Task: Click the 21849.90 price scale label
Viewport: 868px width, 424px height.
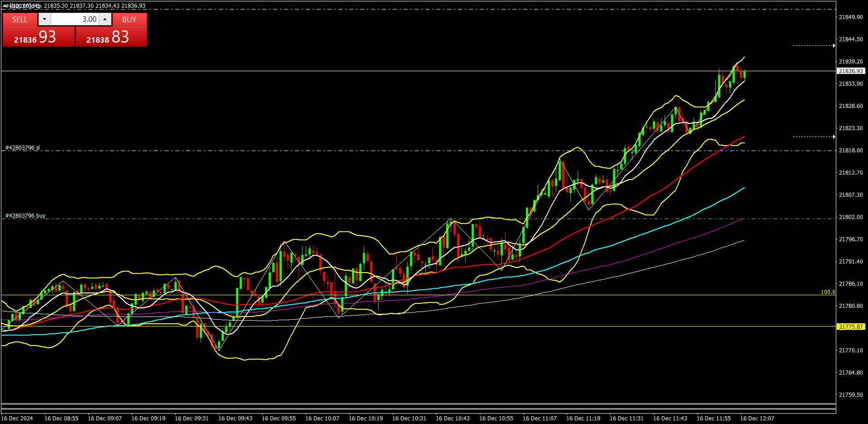Action: 850,17
